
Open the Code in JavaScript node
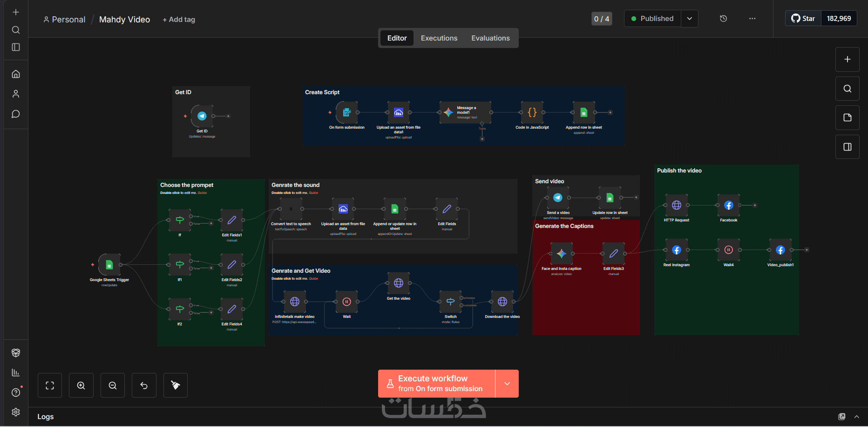coord(532,112)
